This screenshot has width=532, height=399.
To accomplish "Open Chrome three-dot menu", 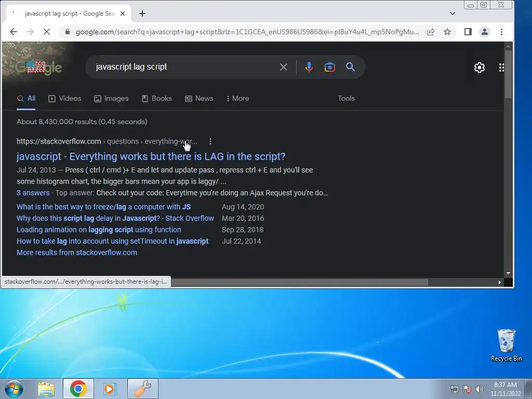I will [501, 32].
